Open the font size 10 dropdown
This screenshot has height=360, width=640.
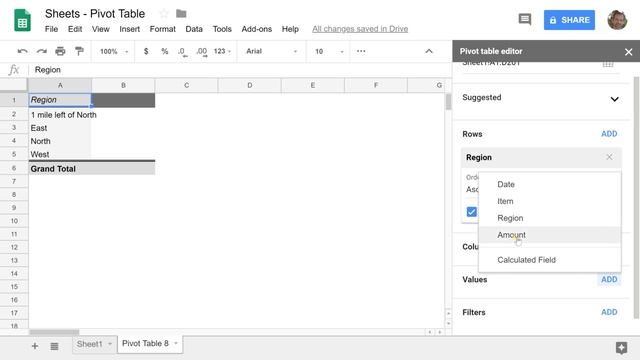(x=329, y=51)
